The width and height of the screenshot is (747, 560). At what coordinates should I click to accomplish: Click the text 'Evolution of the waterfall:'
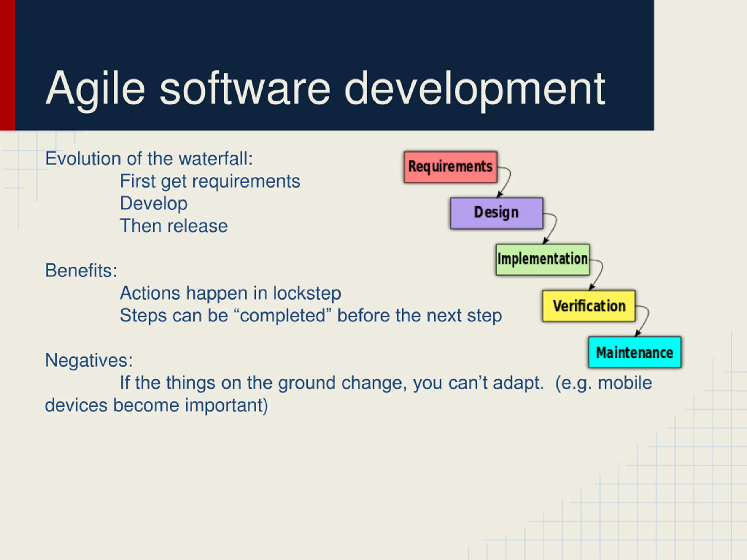[149, 159]
